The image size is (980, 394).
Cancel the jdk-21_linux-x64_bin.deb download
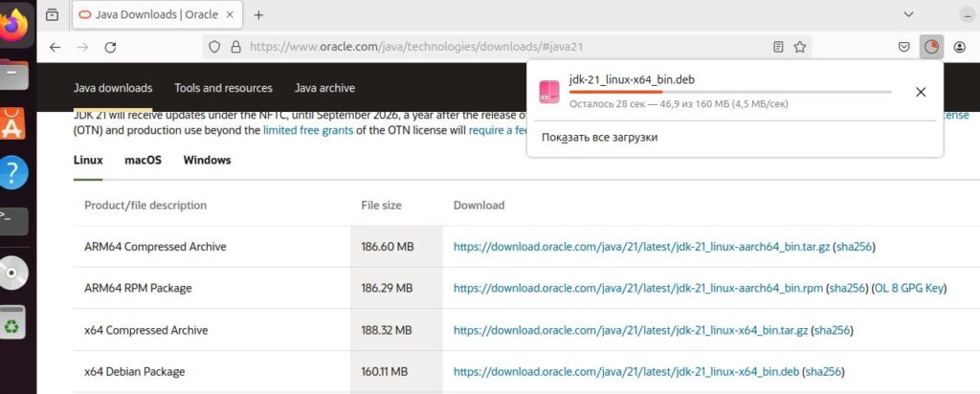(920, 92)
